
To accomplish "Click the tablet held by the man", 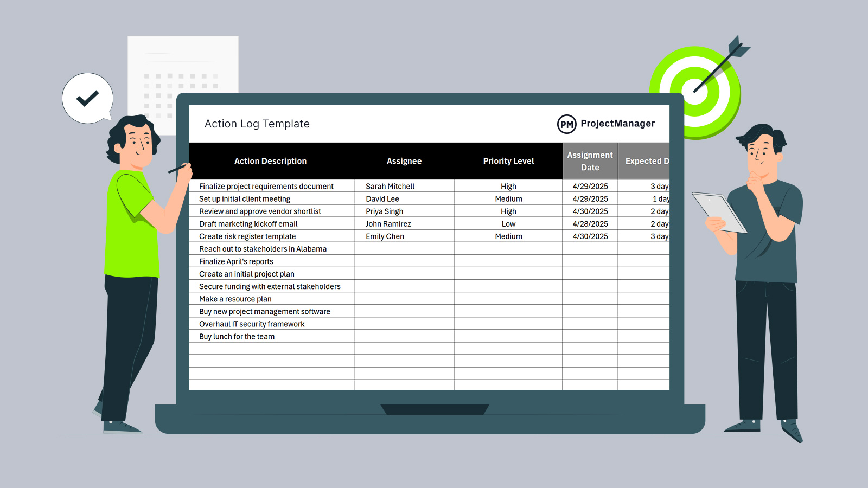I will [719, 212].
